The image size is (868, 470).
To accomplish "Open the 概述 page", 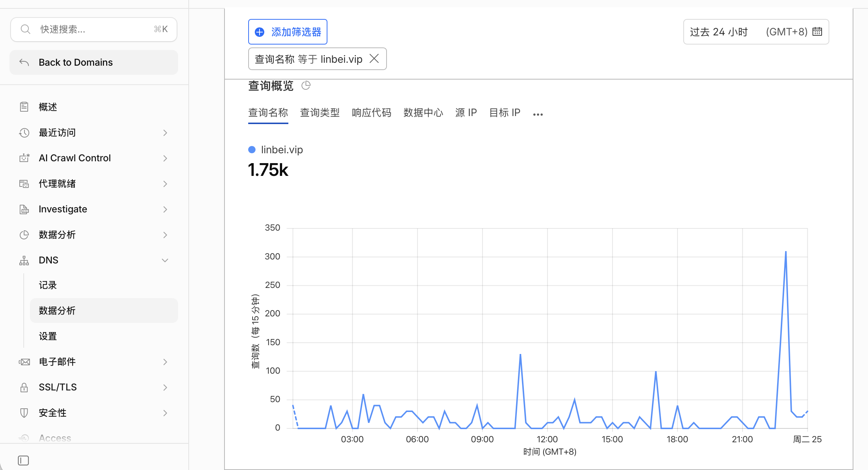I will (94, 107).
